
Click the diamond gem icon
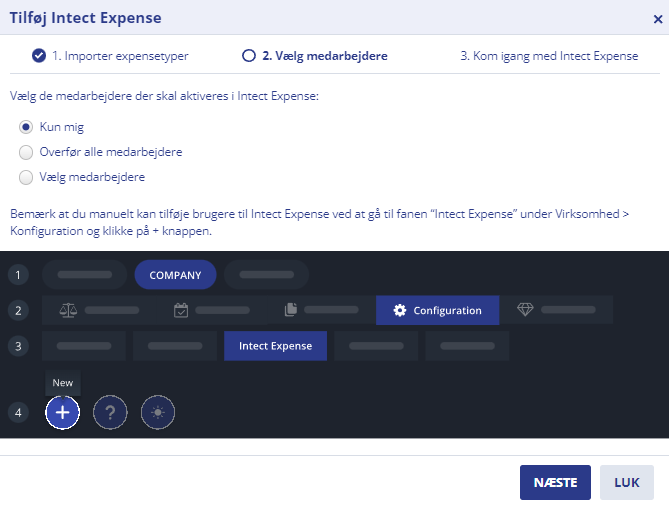[525, 309]
